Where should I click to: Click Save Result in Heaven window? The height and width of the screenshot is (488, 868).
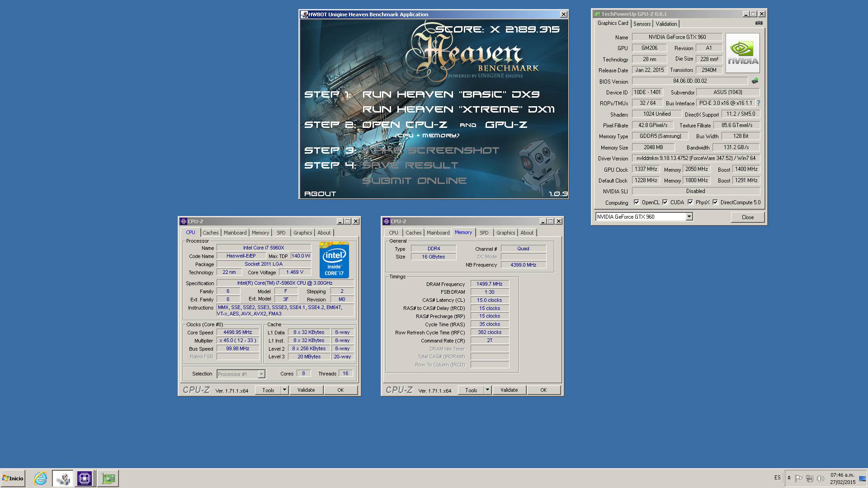(410, 165)
